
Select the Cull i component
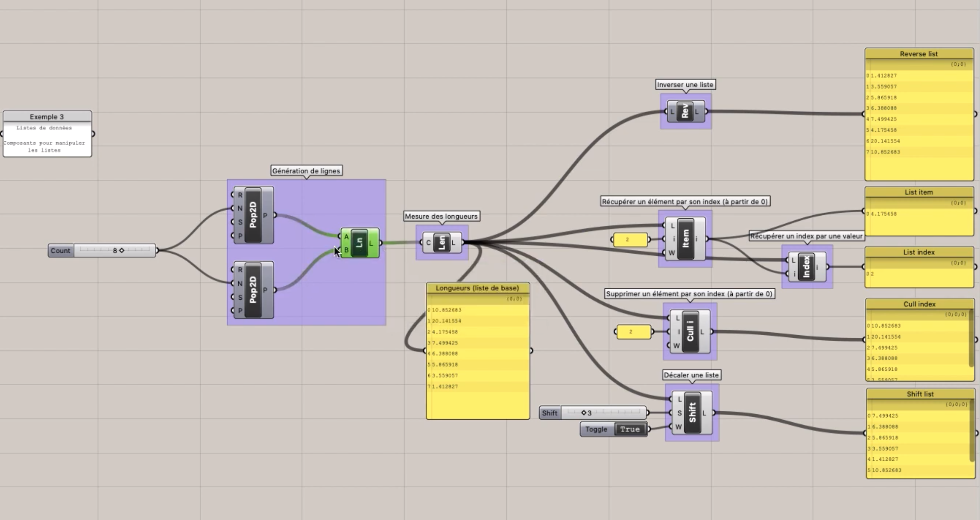690,331
